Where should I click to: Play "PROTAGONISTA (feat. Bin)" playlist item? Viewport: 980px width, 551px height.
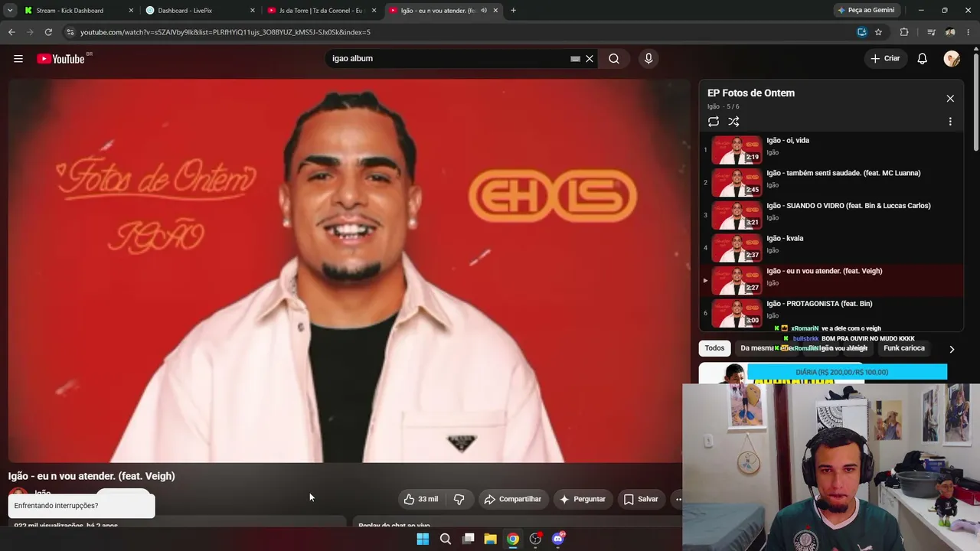point(831,313)
